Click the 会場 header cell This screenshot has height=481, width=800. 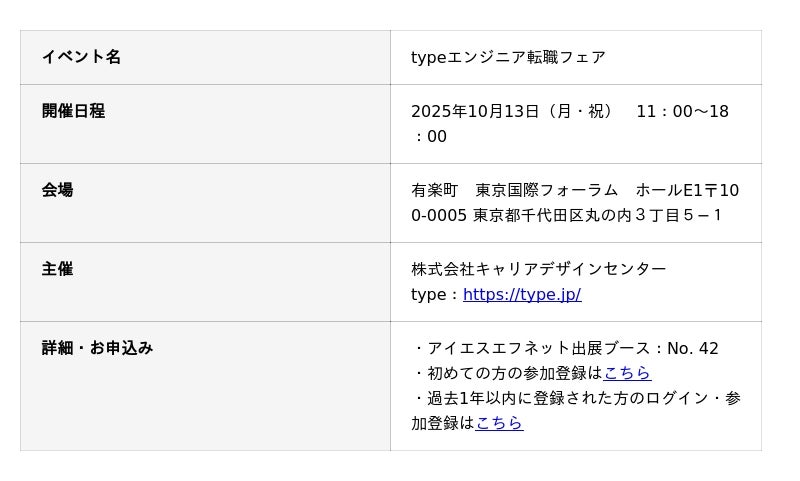(57, 190)
